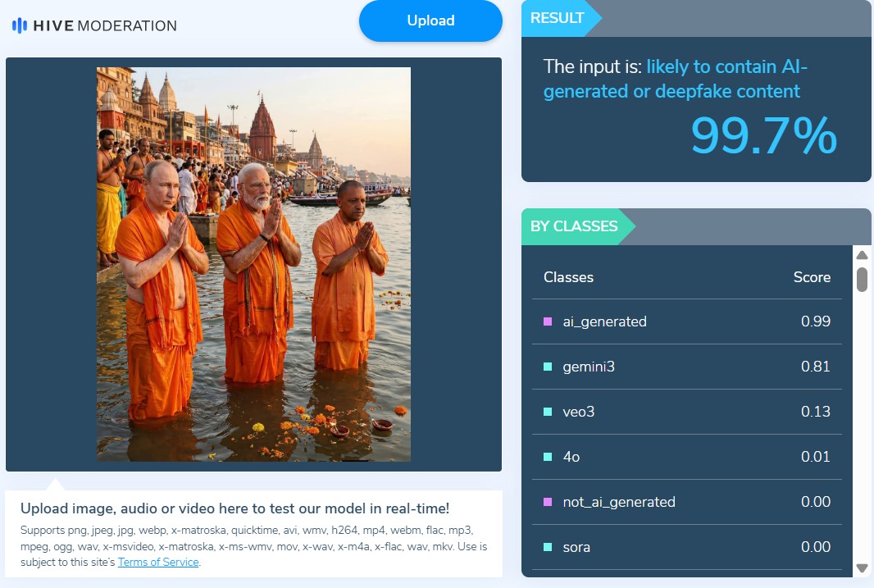Open the Terms of Service link
Image resolution: width=874 pixels, height=588 pixels.
tap(158, 562)
